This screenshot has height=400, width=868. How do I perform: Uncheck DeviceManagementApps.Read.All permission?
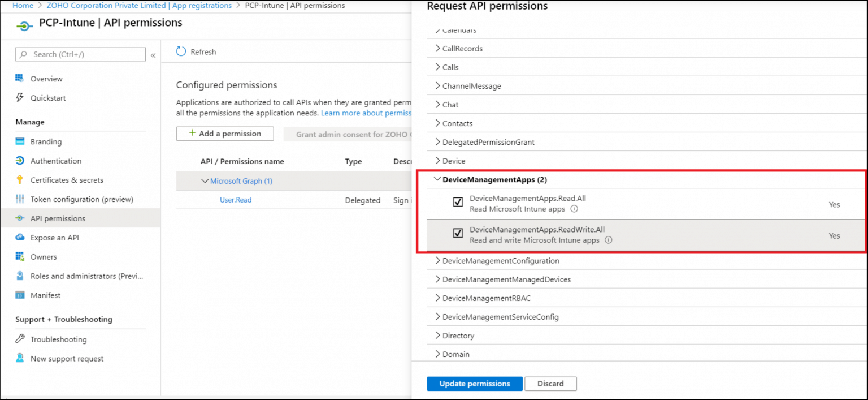tap(458, 203)
